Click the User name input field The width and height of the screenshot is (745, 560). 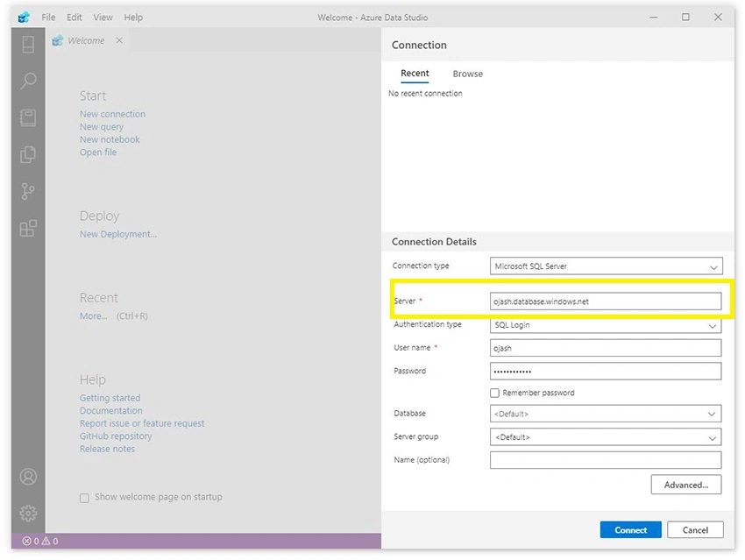coord(606,348)
